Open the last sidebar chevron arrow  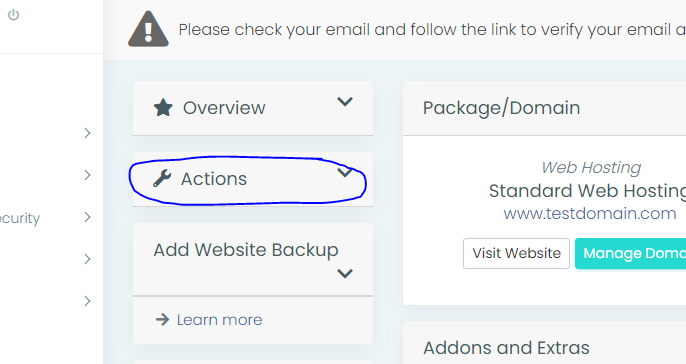click(88, 301)
